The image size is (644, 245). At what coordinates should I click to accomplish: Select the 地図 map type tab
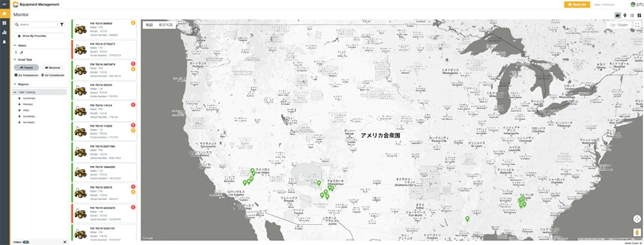pyautogui.click(x=149, y=25)
